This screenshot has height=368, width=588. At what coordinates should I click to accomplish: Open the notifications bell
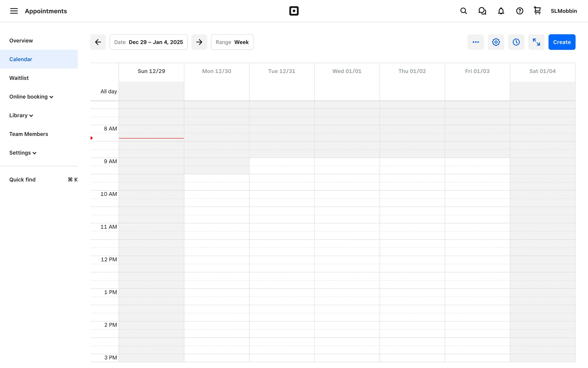pyautogui.click(x=501, y=11)
